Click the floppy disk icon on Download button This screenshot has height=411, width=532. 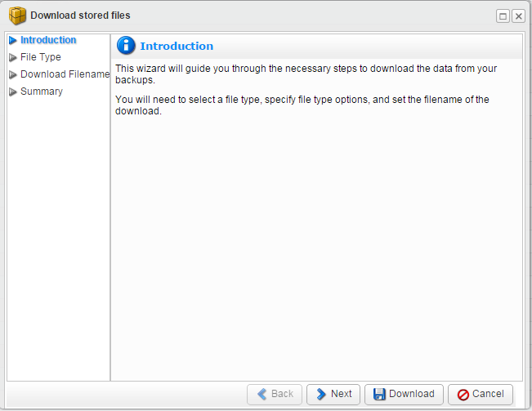click(x=379, y=394)
